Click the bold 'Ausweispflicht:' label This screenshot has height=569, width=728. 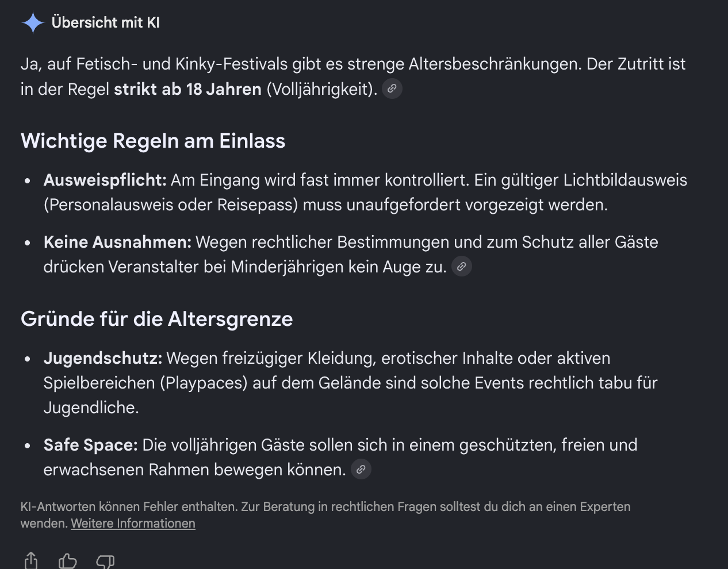tap(105, 180)
